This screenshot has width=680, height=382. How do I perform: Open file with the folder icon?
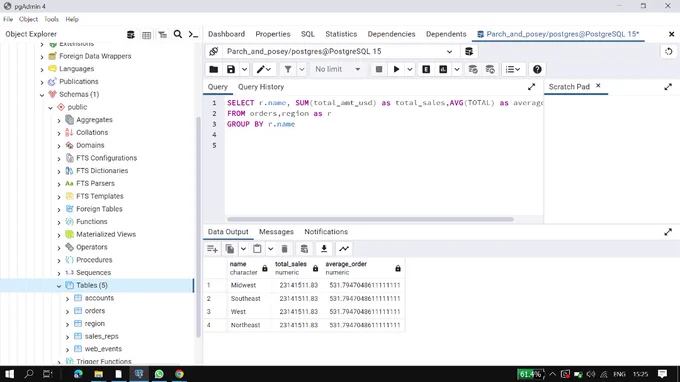pyautogui.click(x=213, y=69)
